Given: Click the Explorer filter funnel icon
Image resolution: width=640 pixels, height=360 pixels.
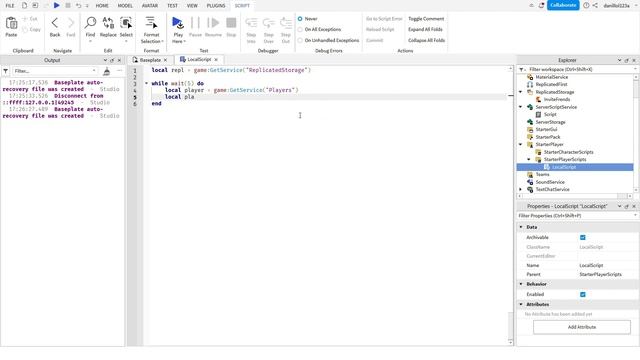Looking at the screenshot, I should (522, 69).
